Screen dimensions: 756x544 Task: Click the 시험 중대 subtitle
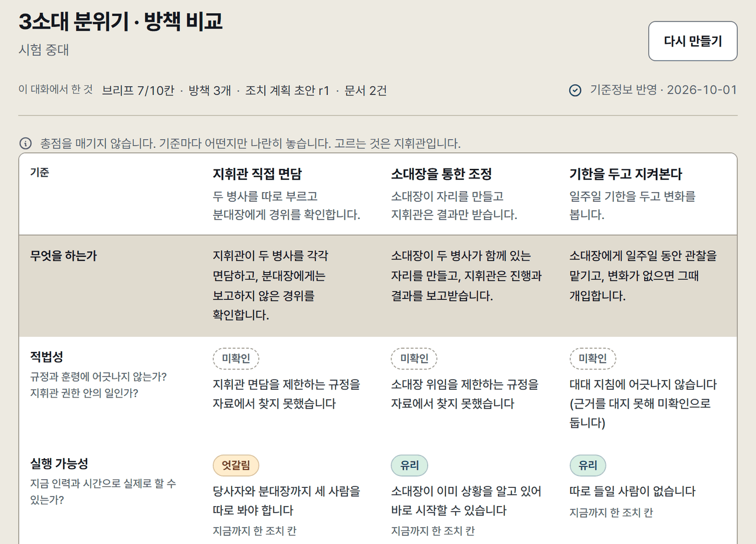tap(44, 50)
